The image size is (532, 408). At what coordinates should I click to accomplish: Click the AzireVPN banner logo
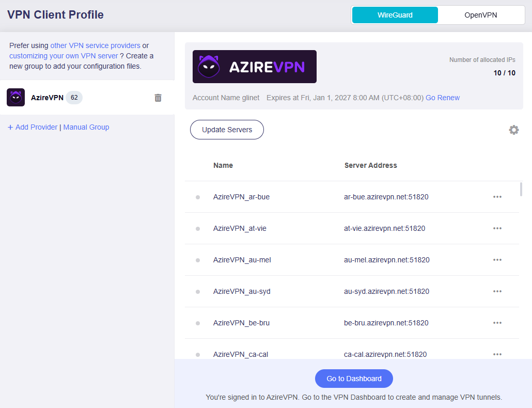pos(255,67)
